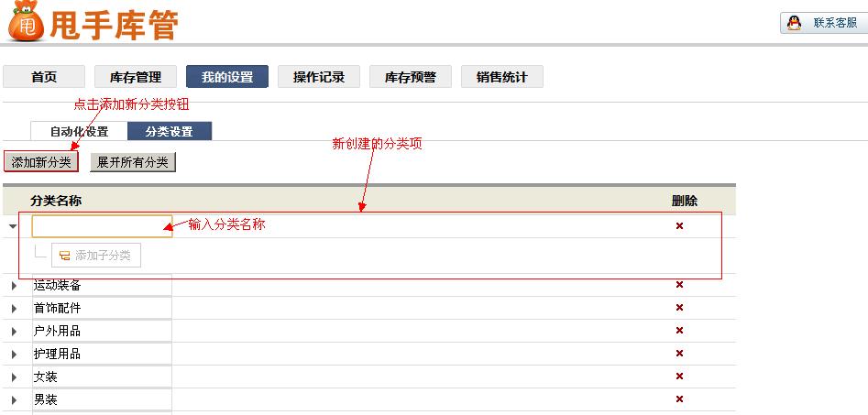Image resolution: width=868 pixels, height=415 pixels.
Task: Click the 首饰配件 name field
Action: 103,308
